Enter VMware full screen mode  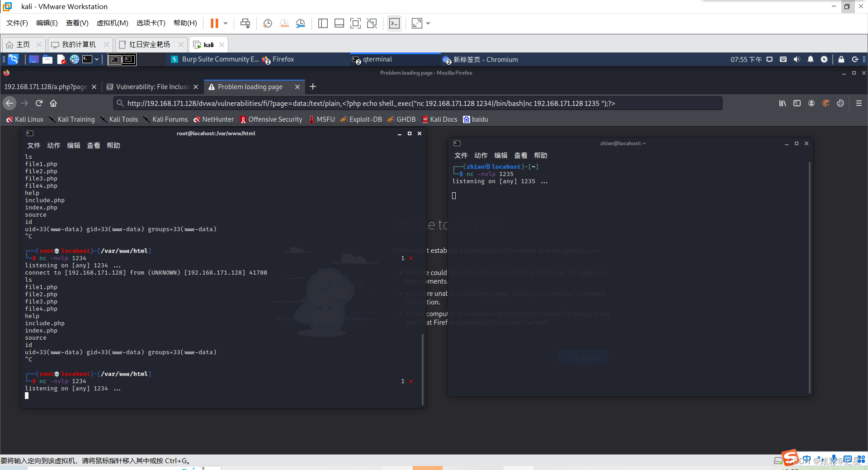pos(355,23)
